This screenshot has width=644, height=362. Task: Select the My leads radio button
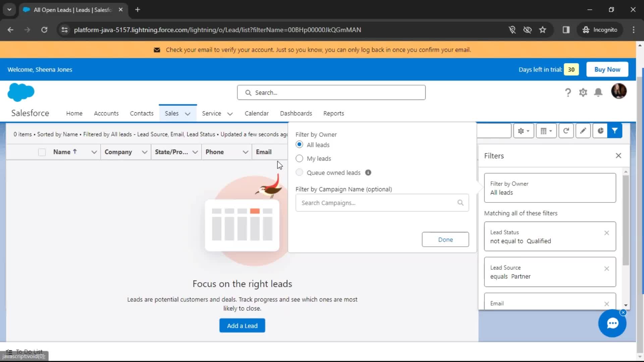(x=299, y=159)
